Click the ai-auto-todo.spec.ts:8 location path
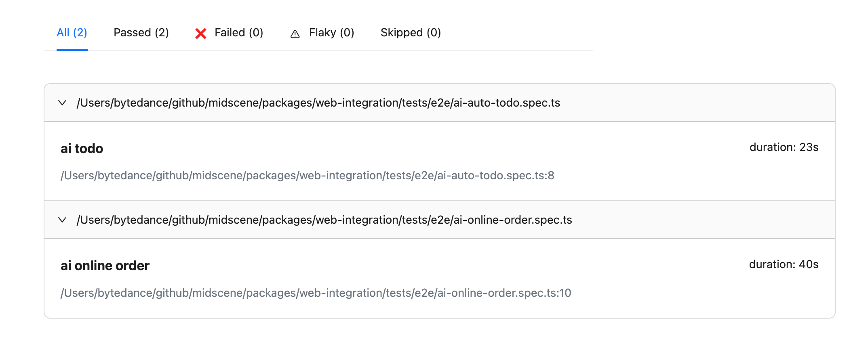This screenshot has width=868, height=361. click(307, 176)
